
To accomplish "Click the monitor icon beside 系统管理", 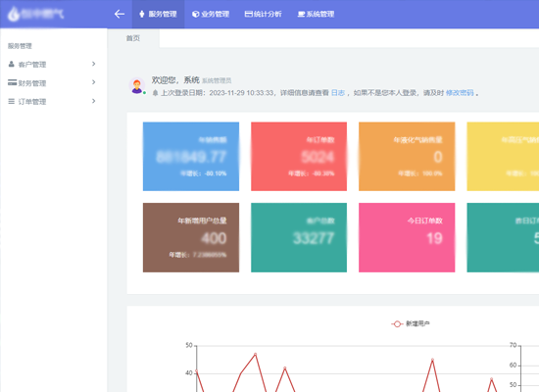I will pyautogui.click(x=301, y=14).
